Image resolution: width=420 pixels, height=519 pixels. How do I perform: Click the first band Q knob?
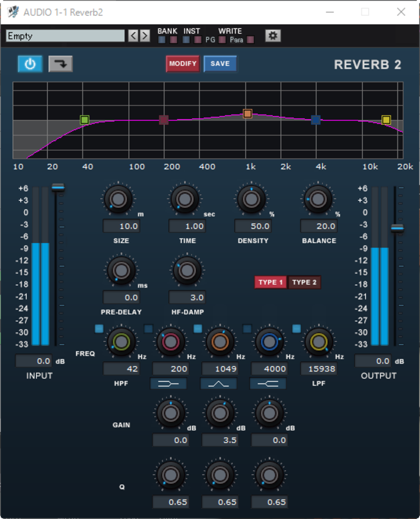point(171,475)
